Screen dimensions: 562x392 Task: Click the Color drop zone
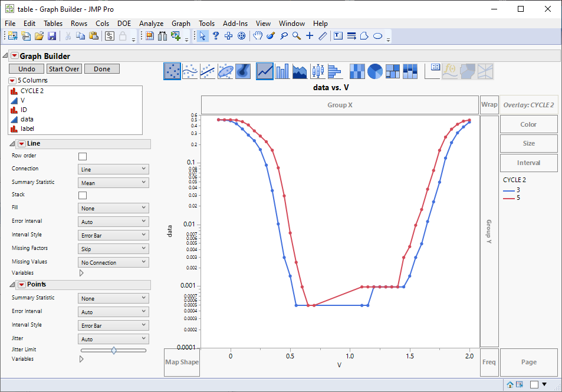point(528,124)
